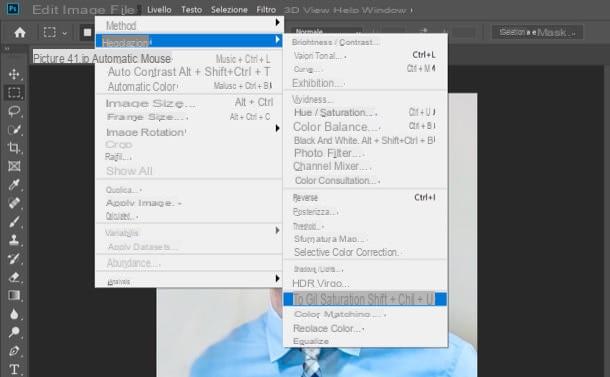The image size is (610, 377).
Task: Select the Clone Stamp tool
Action: 14,240
